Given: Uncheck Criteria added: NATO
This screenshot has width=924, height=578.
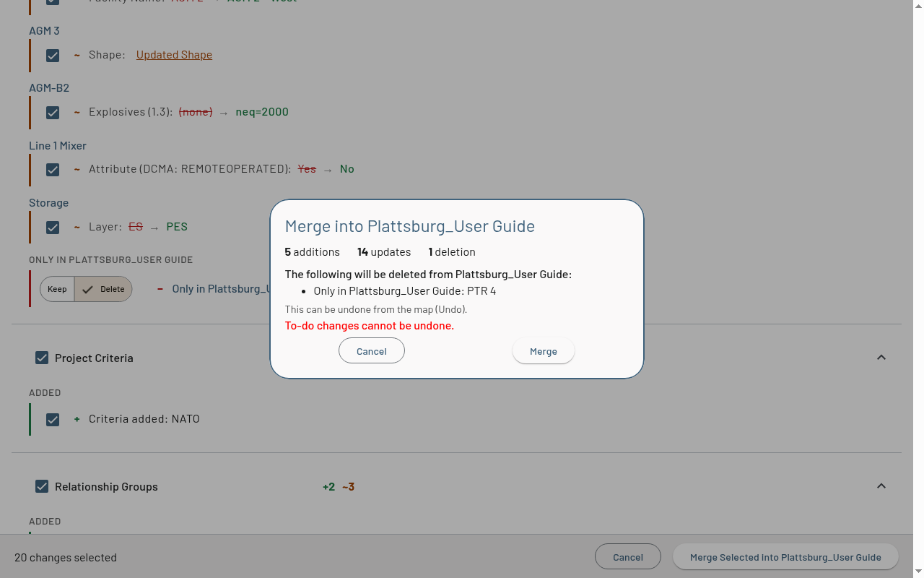Looking at the screenshot, I should tap(53, 419).
